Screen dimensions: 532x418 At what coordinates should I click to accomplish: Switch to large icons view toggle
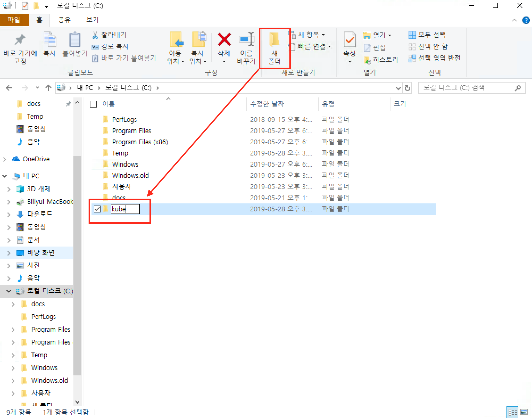point(524,412)
